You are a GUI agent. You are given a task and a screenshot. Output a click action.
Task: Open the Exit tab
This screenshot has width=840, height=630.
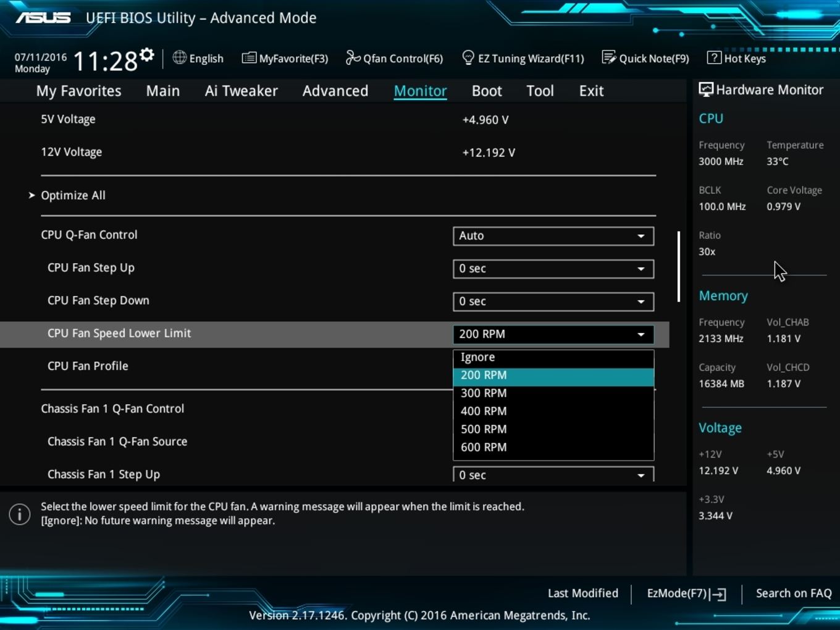tap(591, 91)
